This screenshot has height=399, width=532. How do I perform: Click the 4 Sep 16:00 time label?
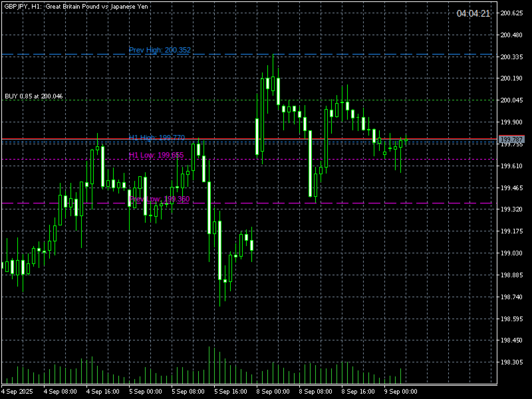coord(103,392)
